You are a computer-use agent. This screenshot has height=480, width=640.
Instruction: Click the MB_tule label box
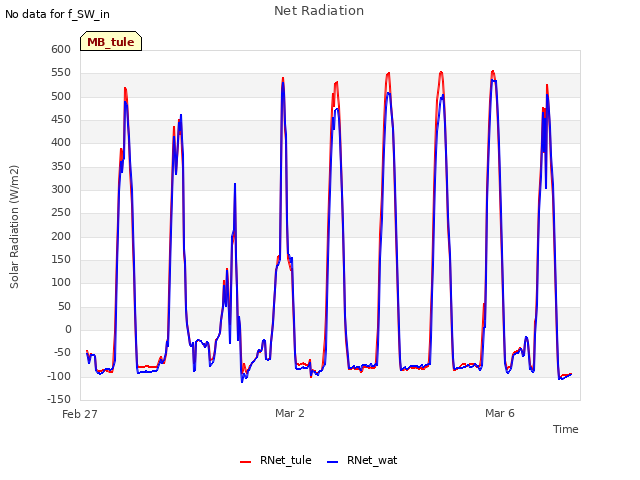111,41
